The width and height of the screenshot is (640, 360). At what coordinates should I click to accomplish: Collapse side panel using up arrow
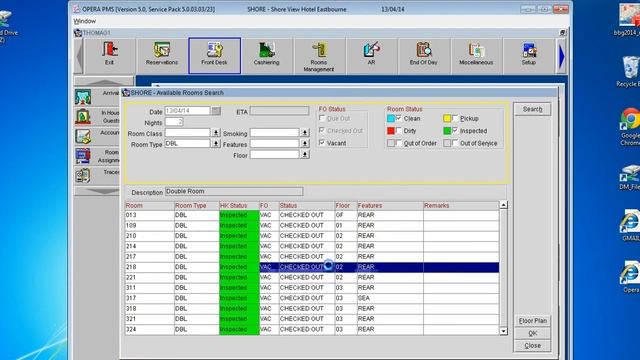click(104, 81)
